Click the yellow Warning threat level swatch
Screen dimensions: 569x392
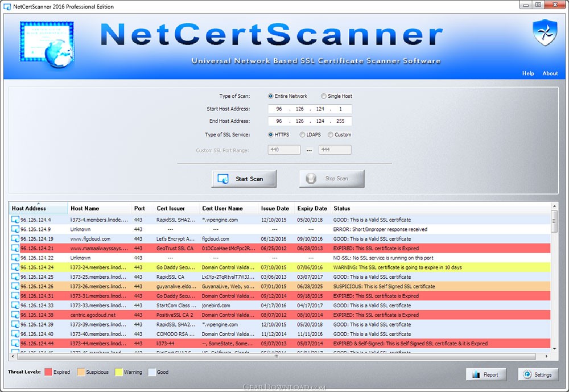tap(119, 372)
